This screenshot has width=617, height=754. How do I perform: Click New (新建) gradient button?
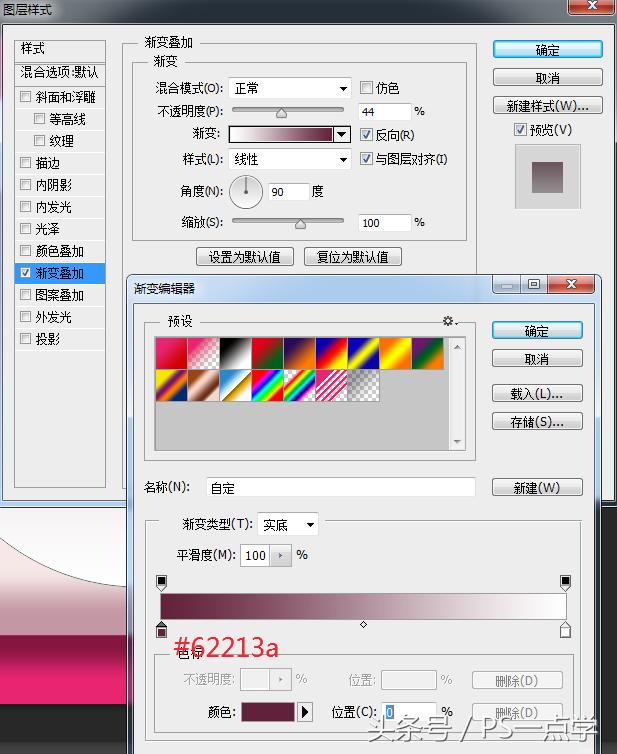point(537,488)
